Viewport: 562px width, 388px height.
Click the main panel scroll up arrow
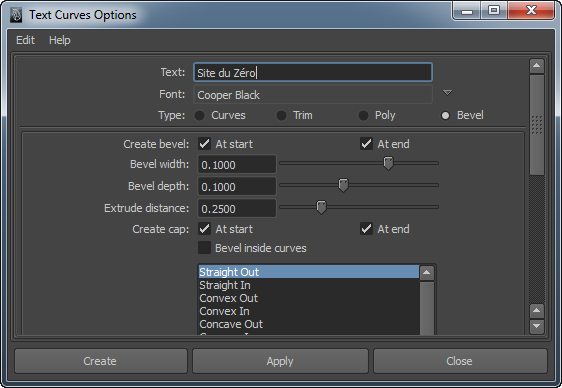tap(537, 66)
